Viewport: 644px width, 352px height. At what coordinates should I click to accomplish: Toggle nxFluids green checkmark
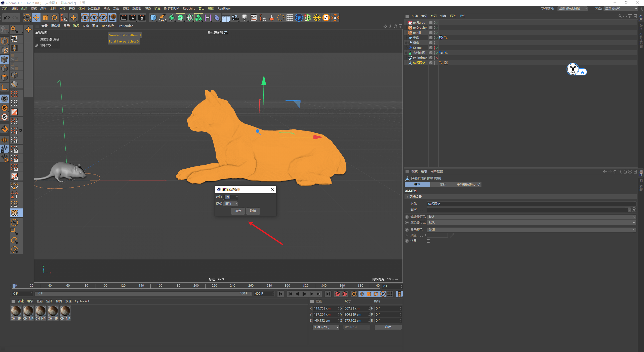point(437,23)
